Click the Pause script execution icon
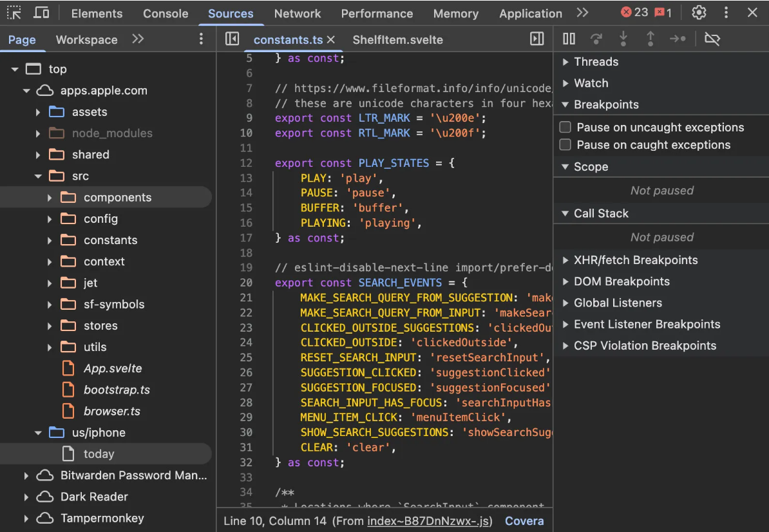 pyautogui.click(x=569, y=39)
